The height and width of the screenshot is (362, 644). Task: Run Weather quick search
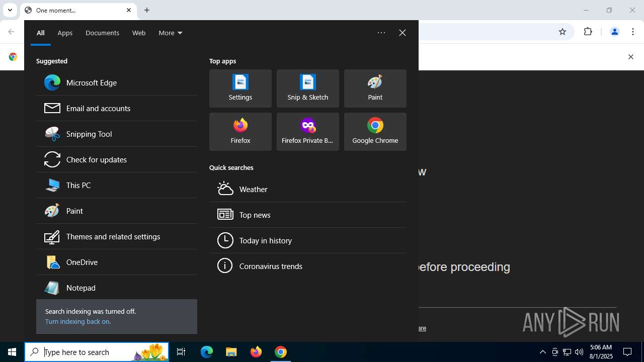pyautogui.click(x=308, y=189)
